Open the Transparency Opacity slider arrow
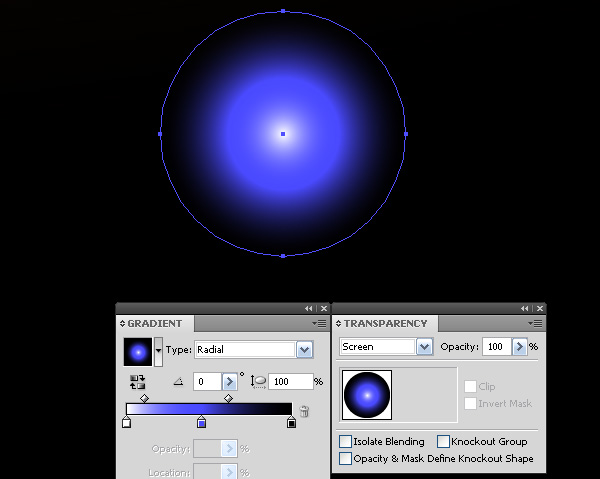The image size is (600, 479). click(x=519, y=347)
